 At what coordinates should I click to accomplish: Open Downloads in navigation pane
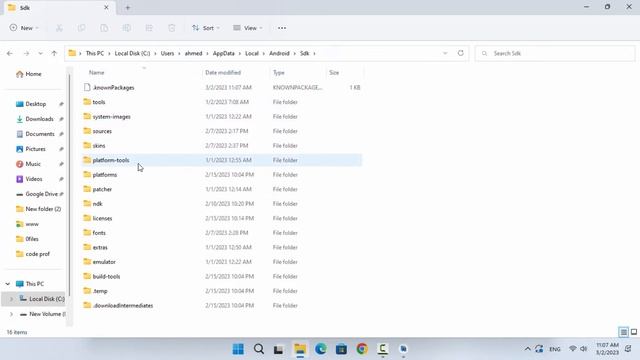click(39, 119)
